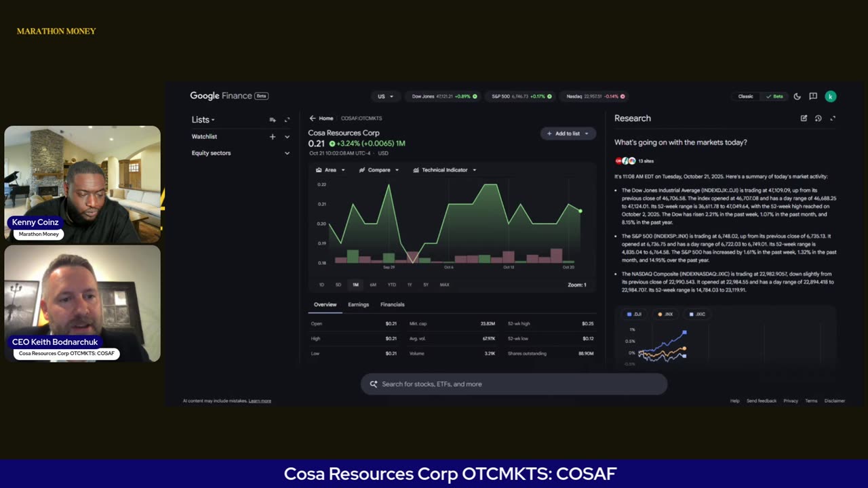Click the Nasdaq red down indicator
The height and width of the screenshot is (488, 868).
pyautogui.click(x=623, y=96)
